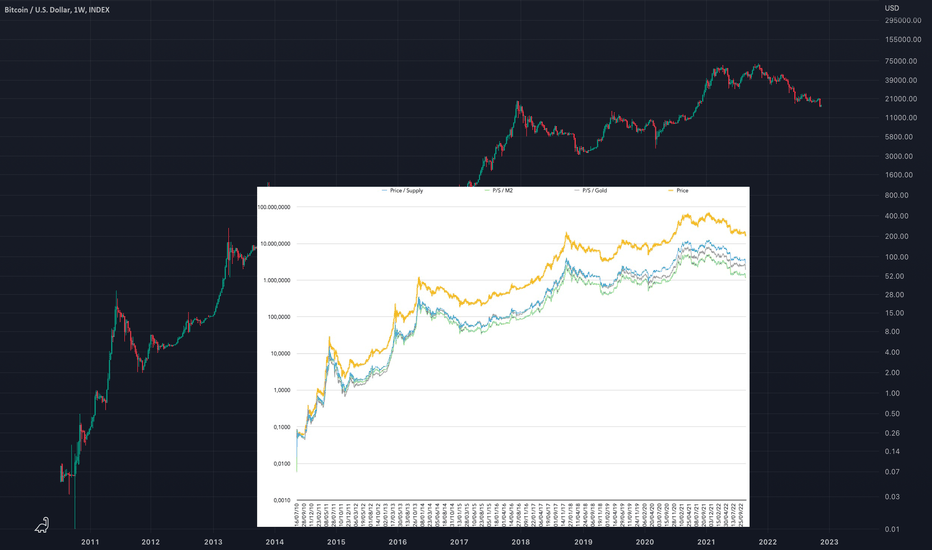The width and height of the screenshot is (932, 550).
Task: Click the 0,0100 label on inset chart
Action: [x=282, y=464]
